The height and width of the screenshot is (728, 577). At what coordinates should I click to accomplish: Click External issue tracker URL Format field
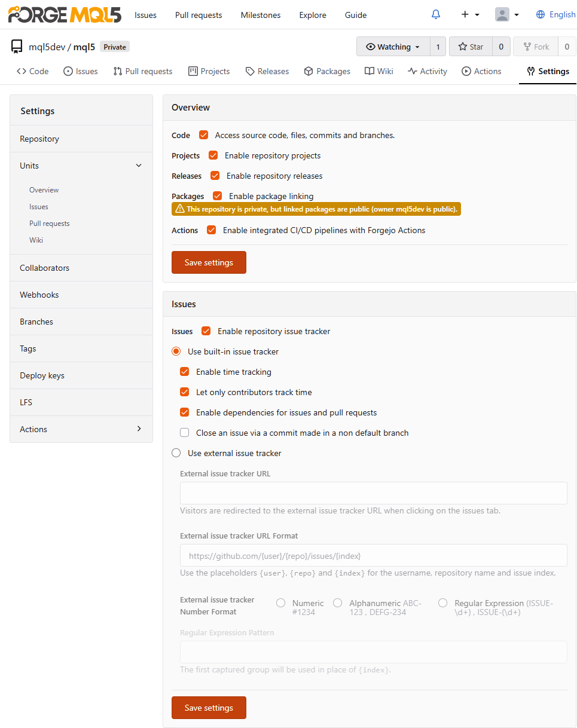[374, 555]
